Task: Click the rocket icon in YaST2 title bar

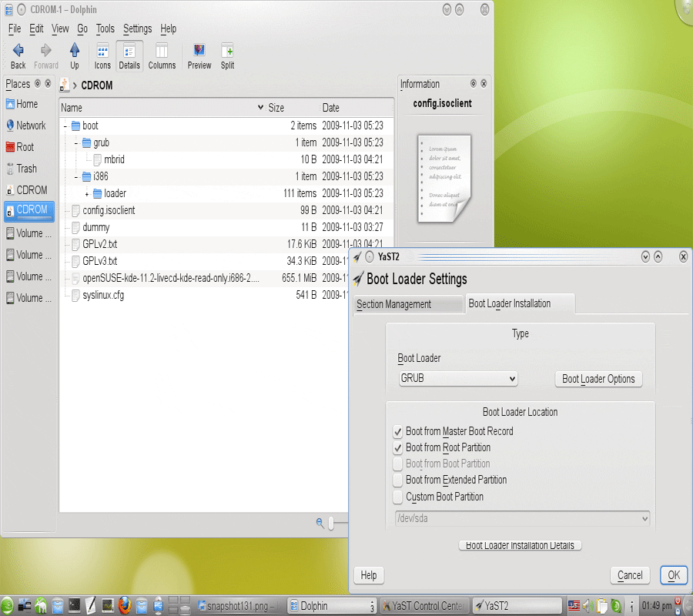Action: point(357,256)
